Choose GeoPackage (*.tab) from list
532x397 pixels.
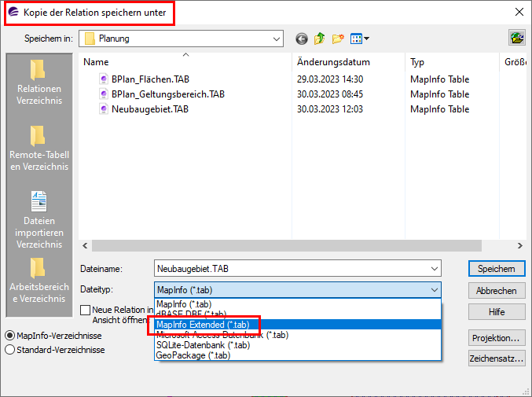(193, 355)
